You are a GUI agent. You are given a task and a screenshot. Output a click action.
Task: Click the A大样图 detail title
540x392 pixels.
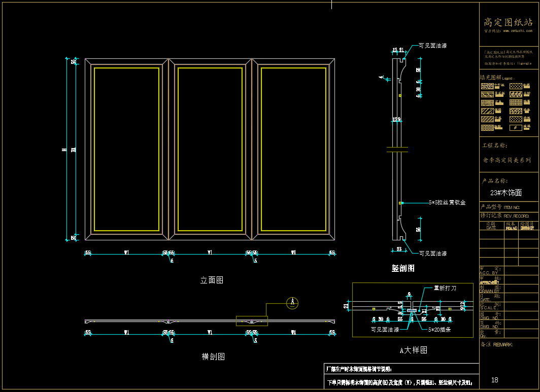click(x=413, y=350)
